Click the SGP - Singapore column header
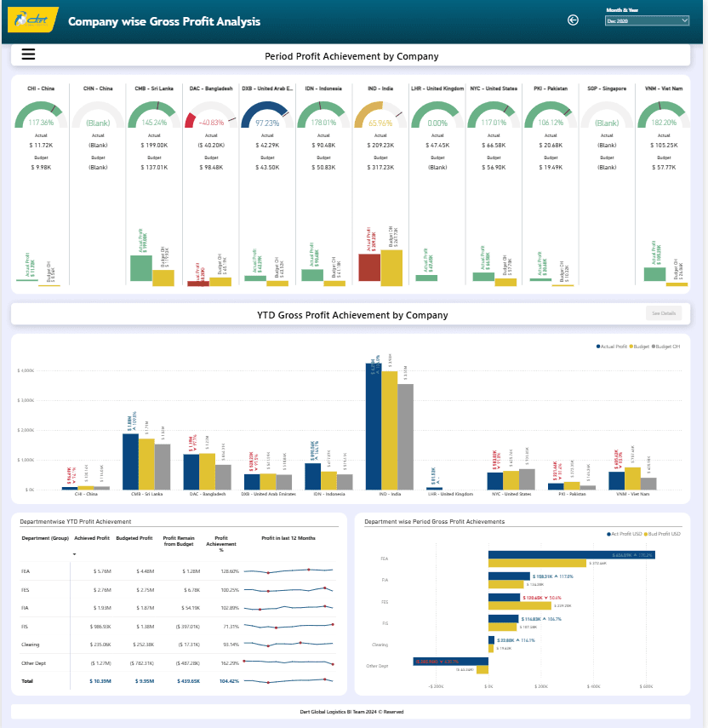 607,89
